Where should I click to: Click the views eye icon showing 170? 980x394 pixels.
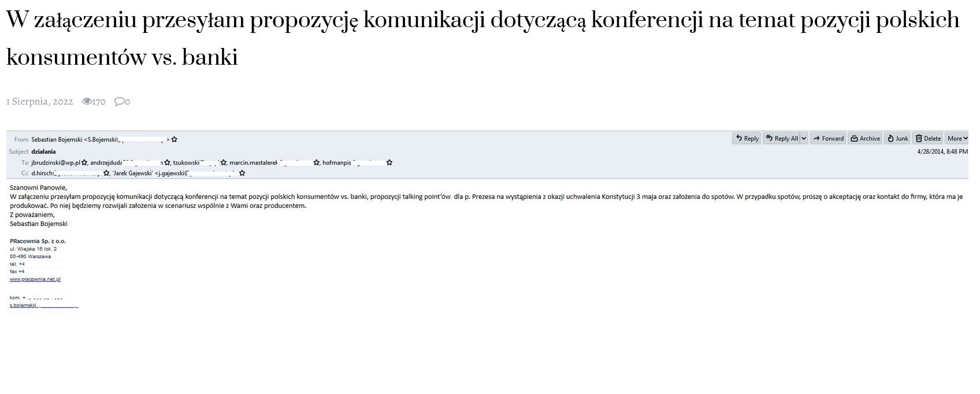point(87,102)
